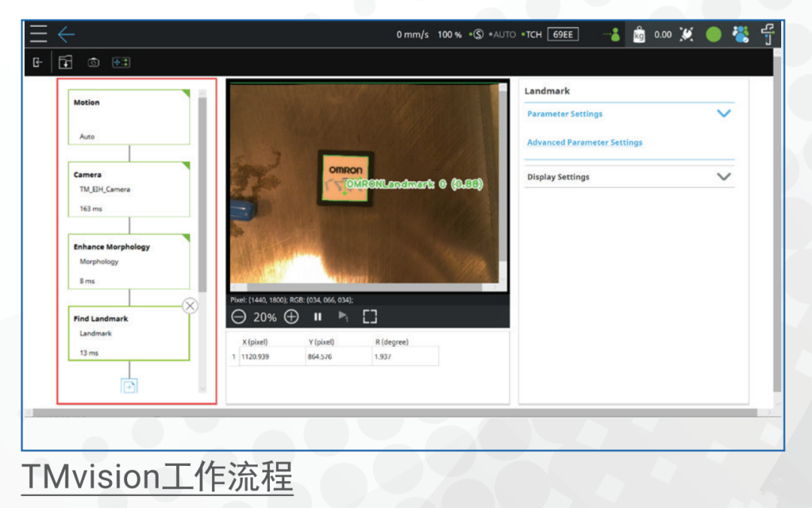Click the exit vision job icon
Viewport: 812px width, 508px height.
pos(38,62)
